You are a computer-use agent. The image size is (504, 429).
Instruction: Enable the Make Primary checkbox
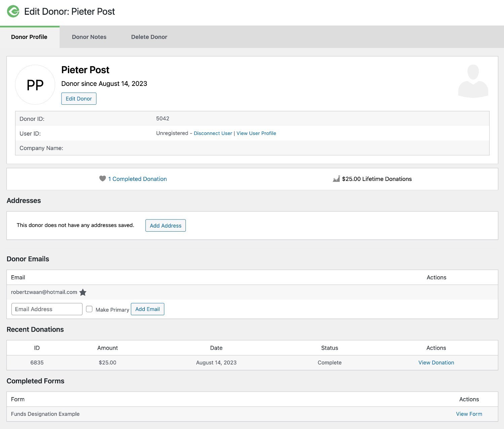pyautogui.click(x=89, y=309)
